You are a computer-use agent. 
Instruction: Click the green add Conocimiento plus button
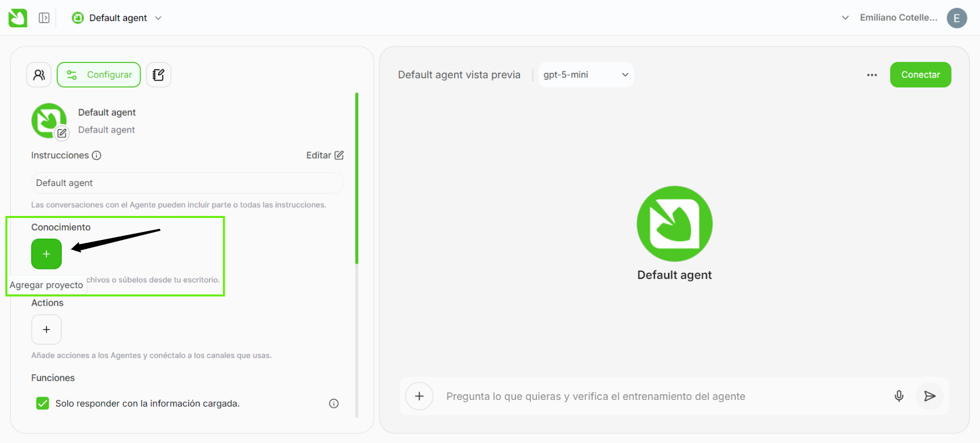(47, 254)
